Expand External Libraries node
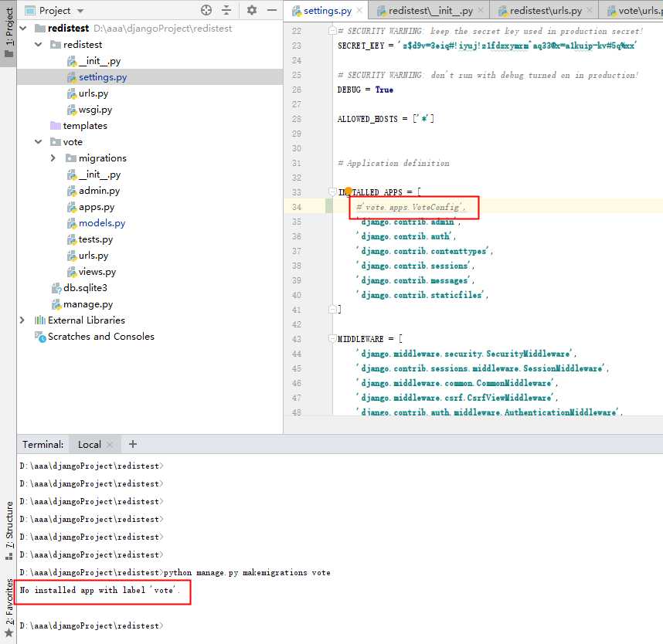 click(22, 320)
